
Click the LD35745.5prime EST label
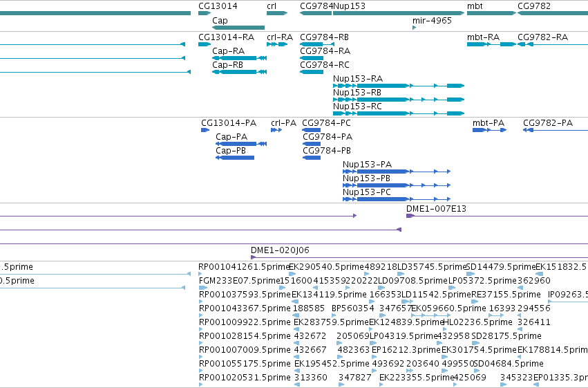pos(432,267)
